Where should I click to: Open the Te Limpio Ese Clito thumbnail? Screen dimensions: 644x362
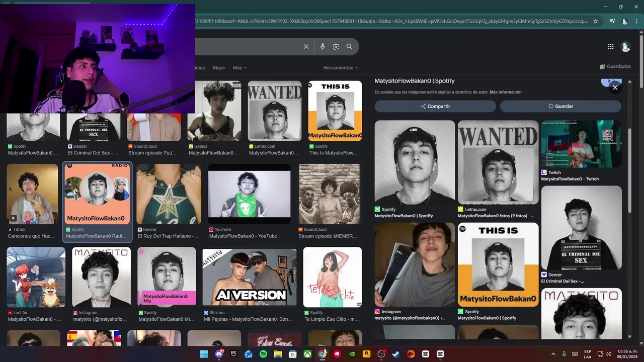coord(333,277)
